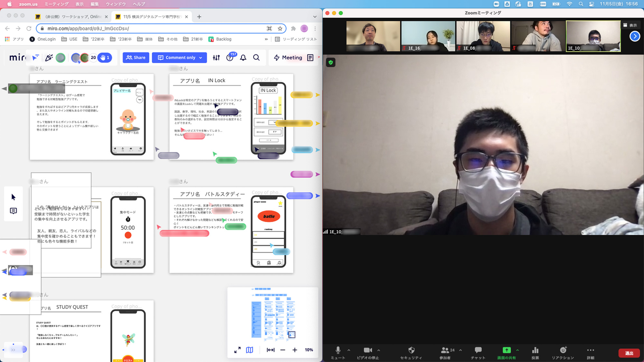Open Miro help icon with 157 badge
The image size is (644, 362).
coord(230,57)
